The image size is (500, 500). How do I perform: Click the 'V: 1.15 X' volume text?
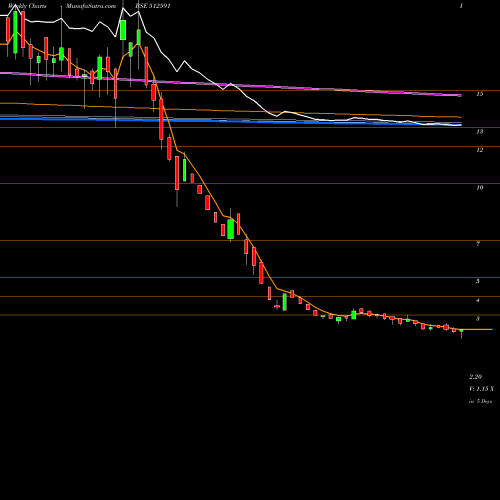pyautogui.click(x=481, y=389)
